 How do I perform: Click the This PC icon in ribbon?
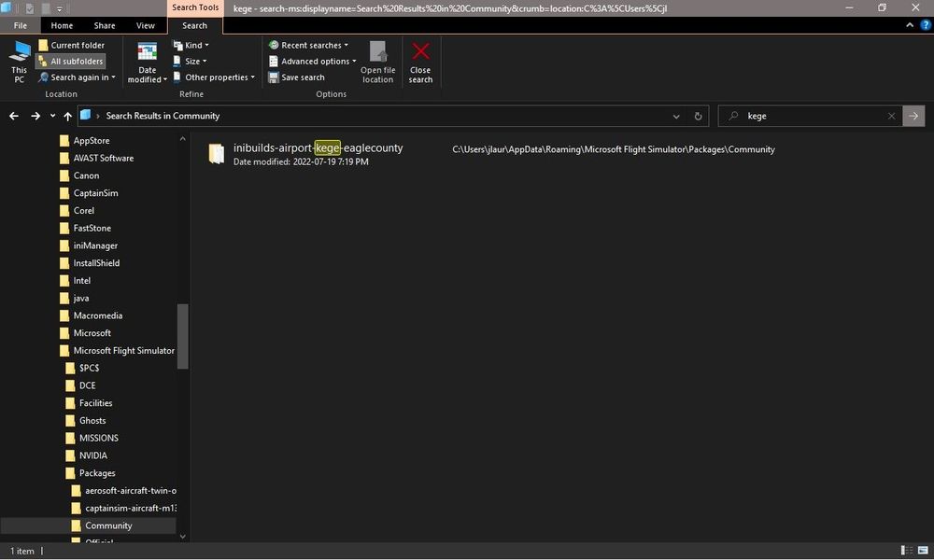[19, 52]
